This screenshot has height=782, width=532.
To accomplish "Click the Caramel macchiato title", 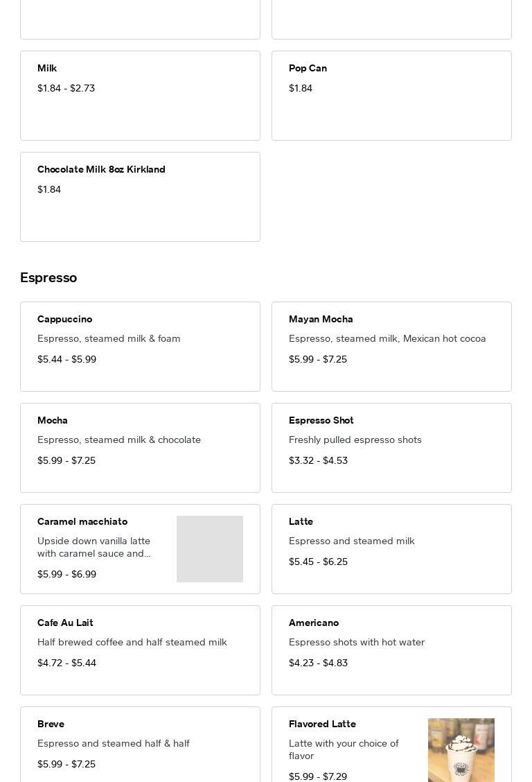I will [x=82, y=521].
